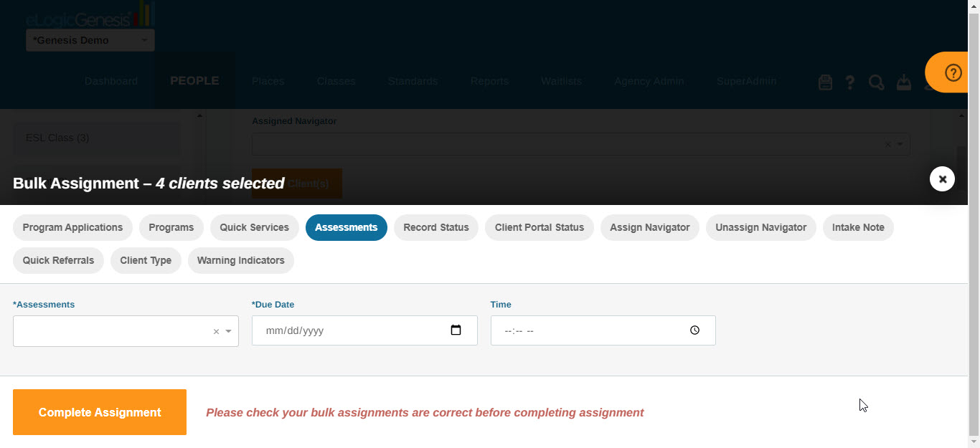Click the orange help question mark bubble
The height and width of the screenshot is (448, 980).
click(953, 72)
